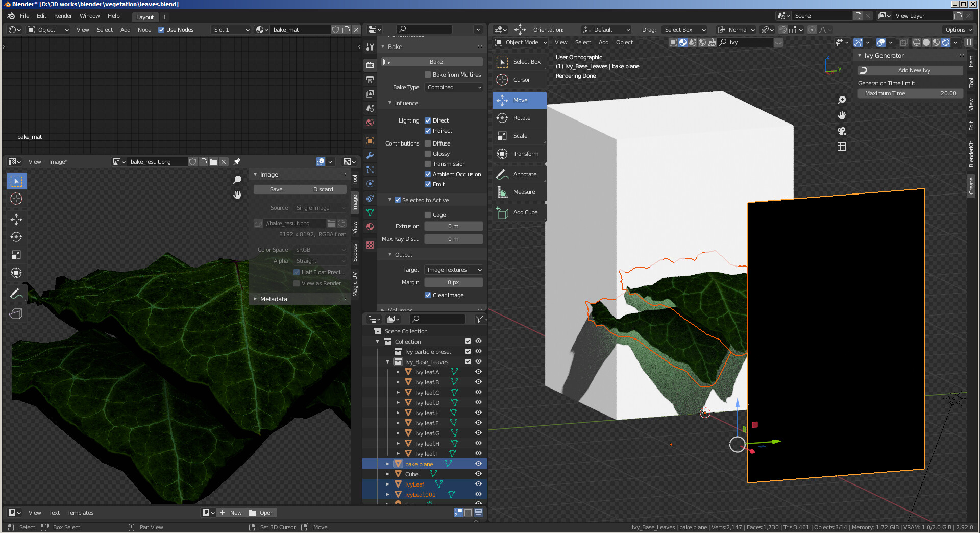Open the Material Properties tab
Image resolution: width=980 pixels, height=533 pixels.
[370, 227]
